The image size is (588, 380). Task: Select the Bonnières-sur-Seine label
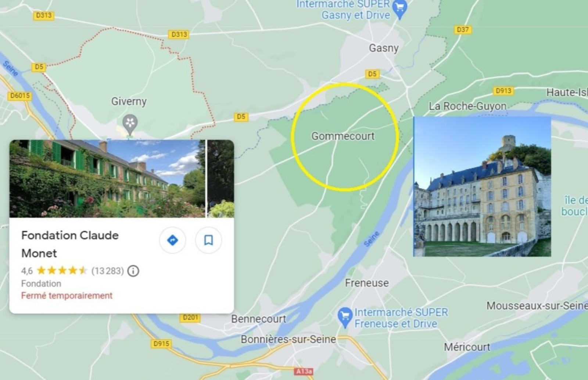pyautogui.click(x=288, y=339)
